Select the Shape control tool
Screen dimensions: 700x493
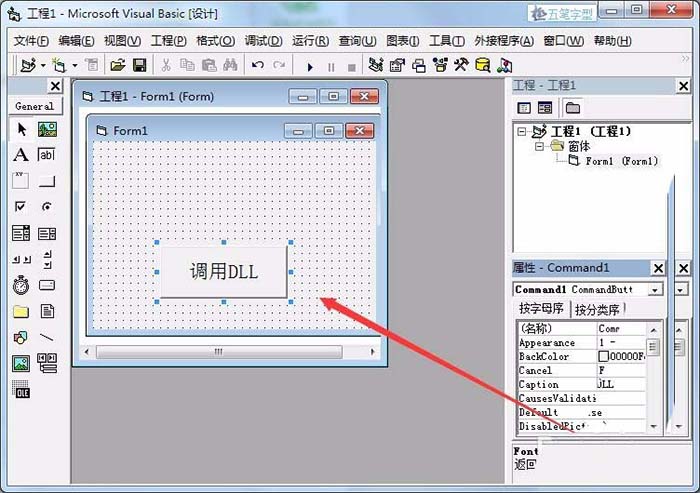[x=21, y=337]
